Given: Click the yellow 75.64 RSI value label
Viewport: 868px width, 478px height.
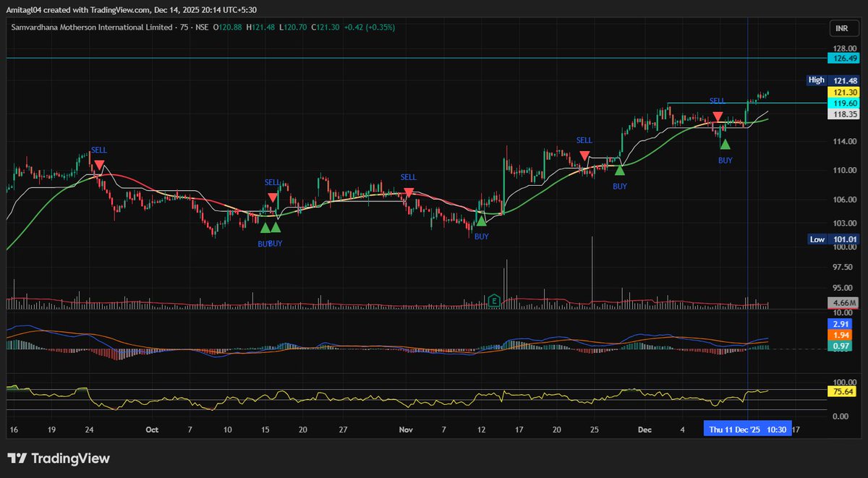Looking at the screenshot, I should 843,391.
